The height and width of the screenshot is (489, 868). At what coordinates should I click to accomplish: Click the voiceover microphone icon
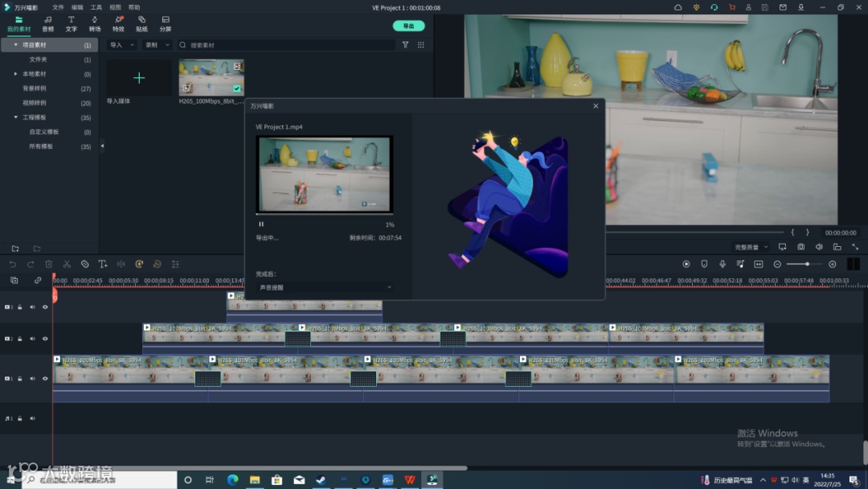point(723,264)
